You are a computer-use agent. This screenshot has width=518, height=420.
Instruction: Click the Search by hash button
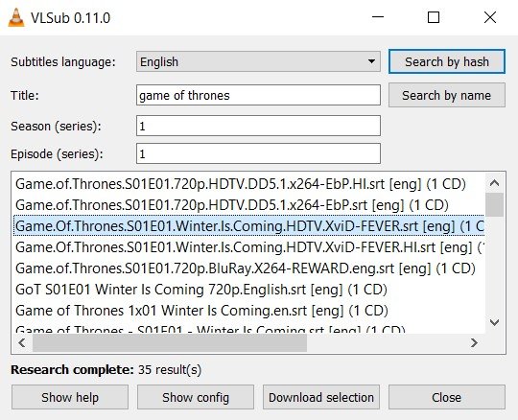[x=447, y=61]
